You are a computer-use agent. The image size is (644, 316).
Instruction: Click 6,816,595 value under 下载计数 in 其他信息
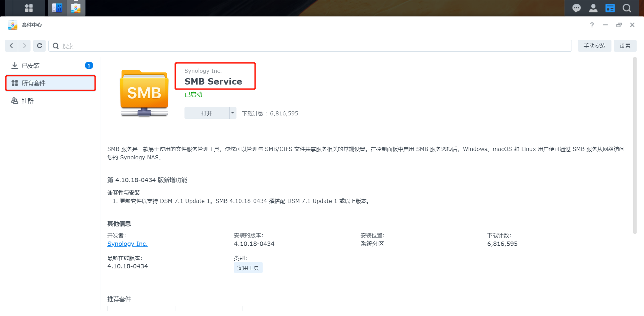point(502,244)
